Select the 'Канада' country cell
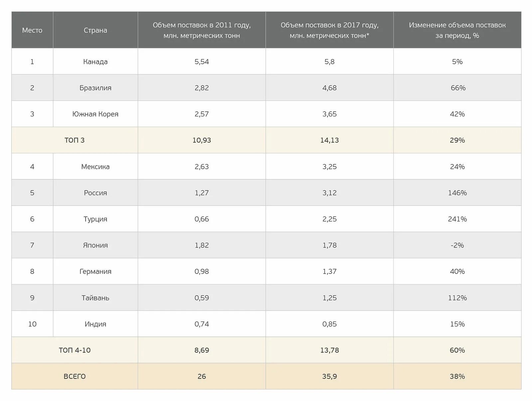The height and width of the screenshot is (401, 532). coord(95,62)
